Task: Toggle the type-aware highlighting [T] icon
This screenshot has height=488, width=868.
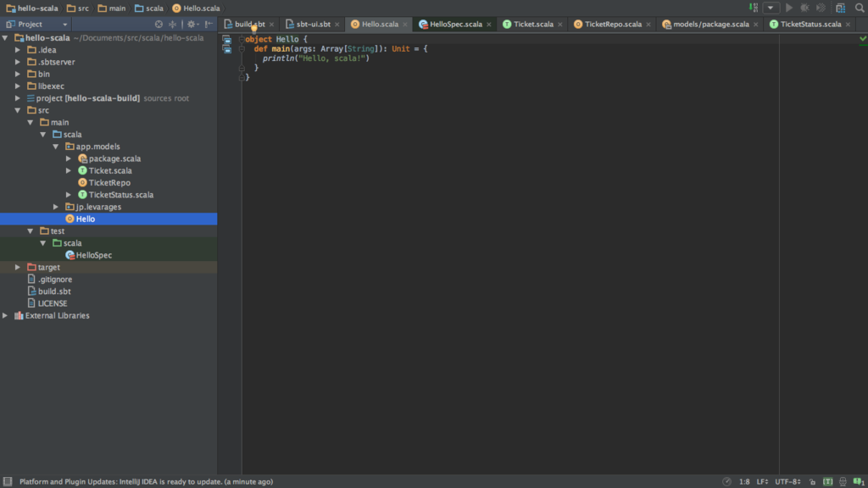Action: tap(827, 482)
